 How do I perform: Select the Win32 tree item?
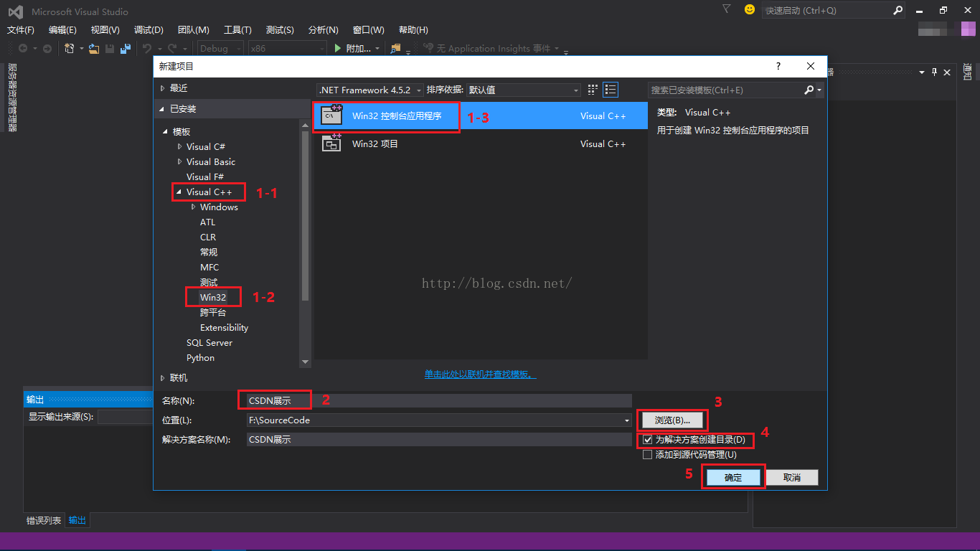tap(213, 297)
